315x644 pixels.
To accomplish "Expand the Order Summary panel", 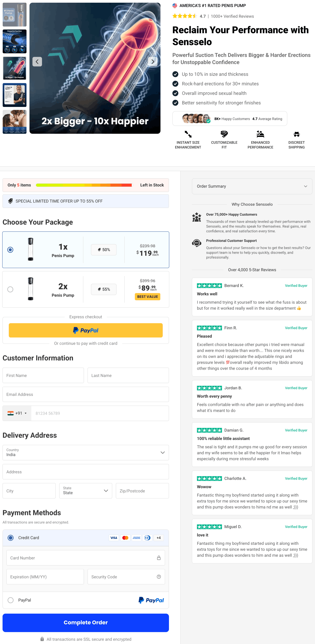I will [252, 186].
